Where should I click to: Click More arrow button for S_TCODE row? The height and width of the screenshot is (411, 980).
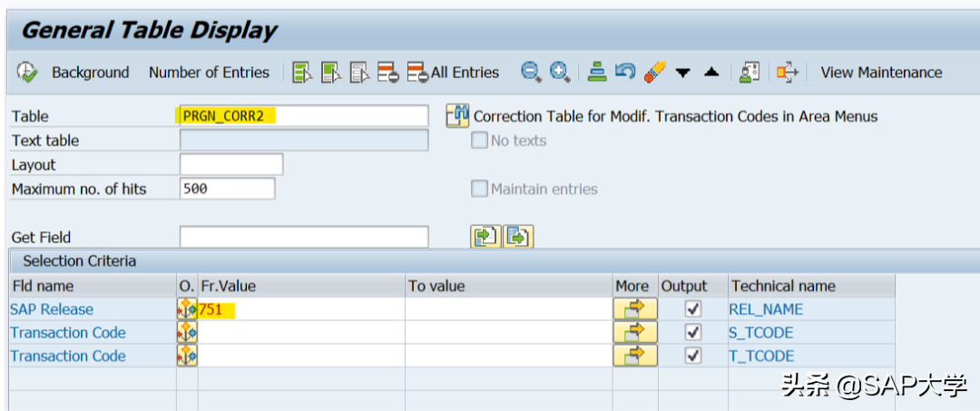(x=635, y=332)
